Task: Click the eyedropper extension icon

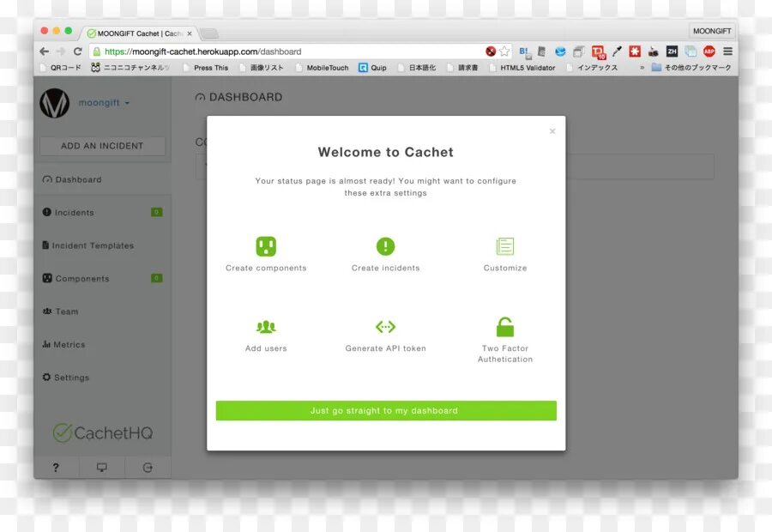Action: tap(617, 51)
